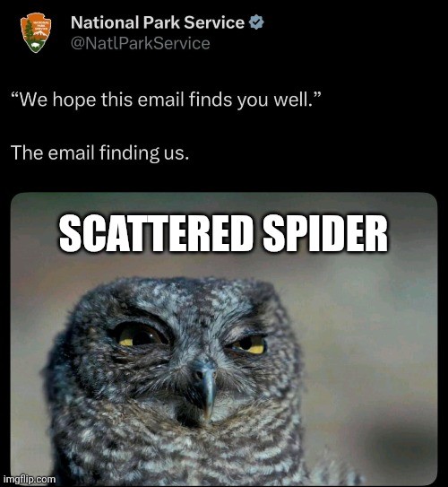Open the owl meme image attachment
The height and width of the screenshot is (487, 448).
pyautogui.click(x=224, y=339)
